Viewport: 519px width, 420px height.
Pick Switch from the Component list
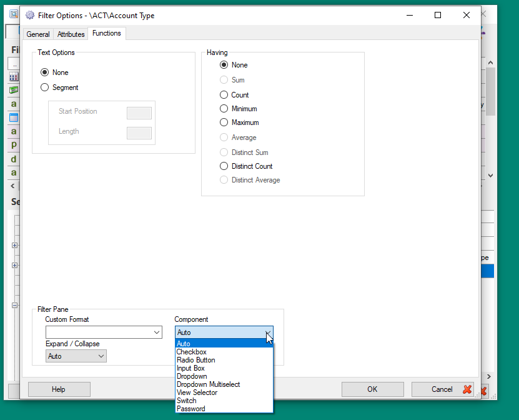[224, 401]
